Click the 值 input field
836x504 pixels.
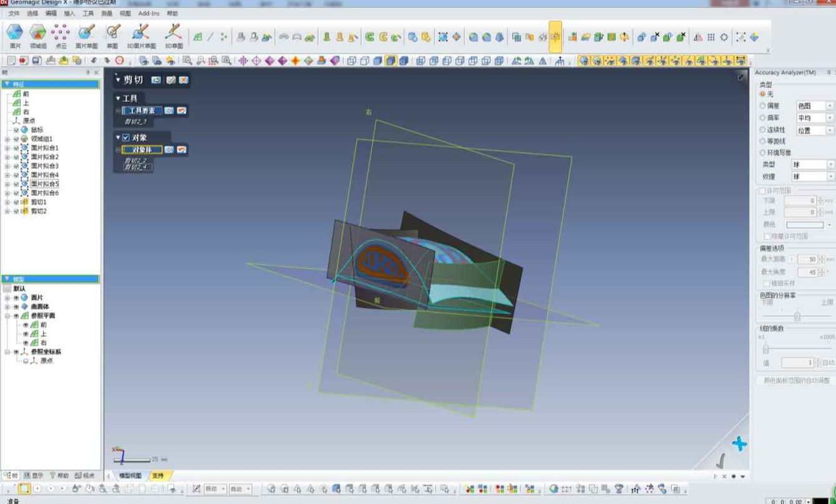[797, 362]
